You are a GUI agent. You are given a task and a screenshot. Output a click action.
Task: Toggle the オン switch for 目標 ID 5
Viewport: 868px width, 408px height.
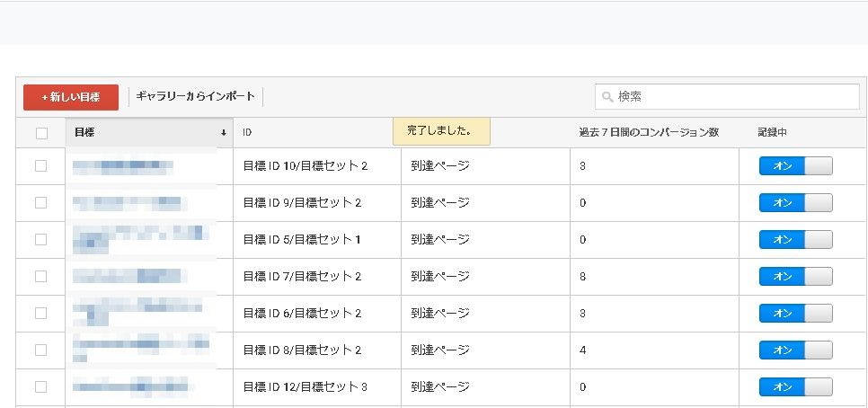(x=795, y=240)
